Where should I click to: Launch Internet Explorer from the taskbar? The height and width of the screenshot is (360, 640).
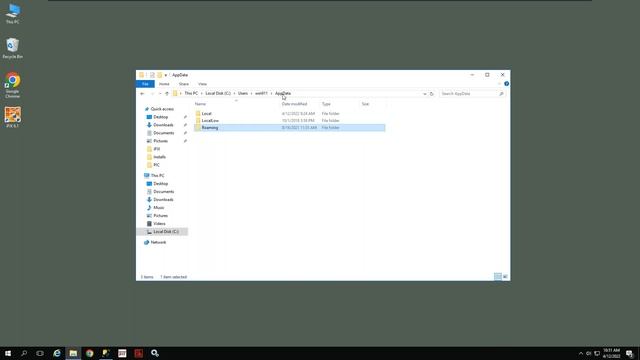(x=57, y=353)
